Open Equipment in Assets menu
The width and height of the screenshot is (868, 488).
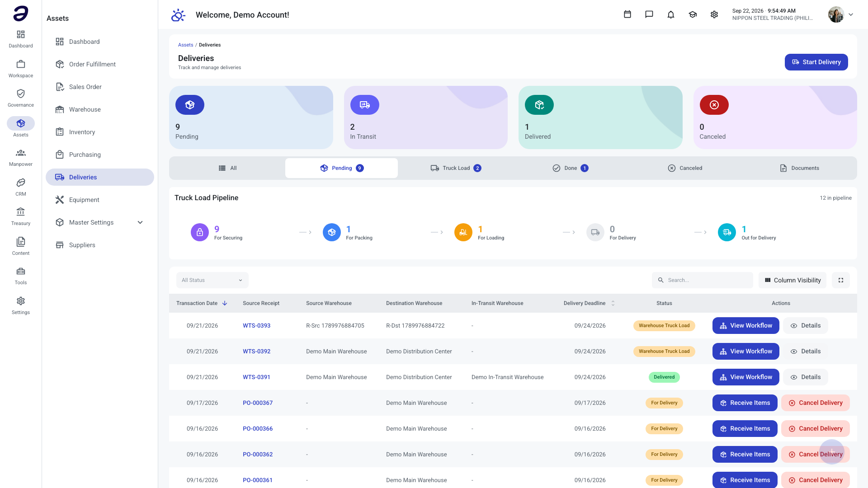pyautogui.click(x=100, y=200)
